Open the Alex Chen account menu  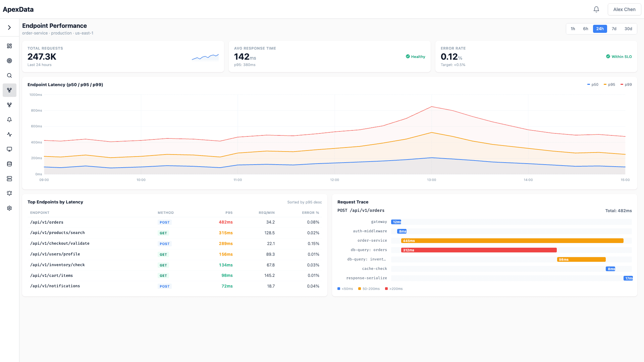[624, 9]
